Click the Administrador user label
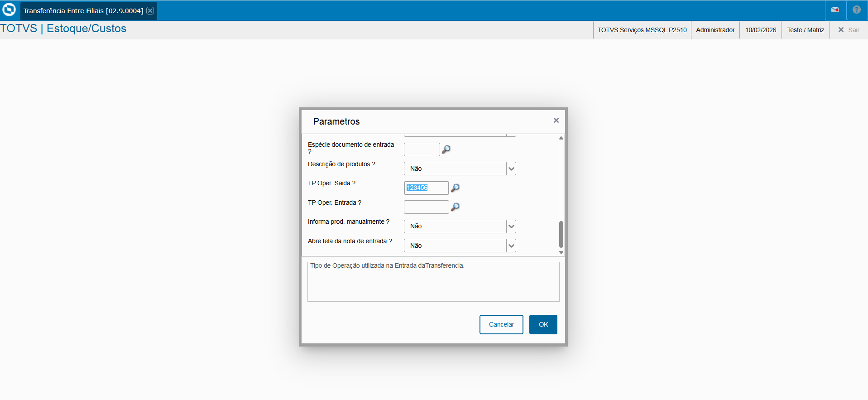Viewport: 868px width, 400px height. coord(715,30)
